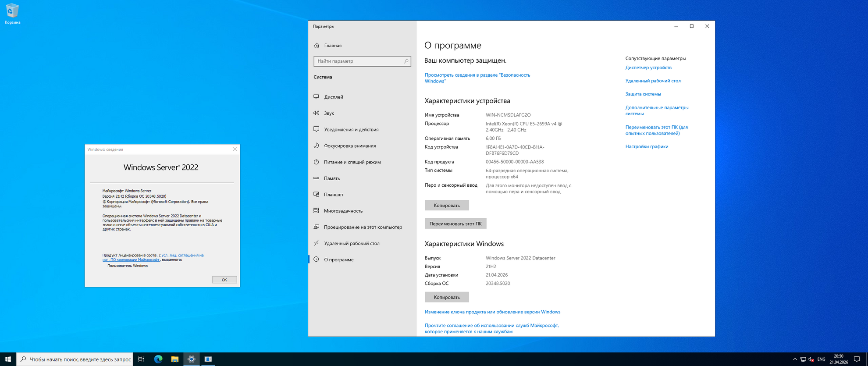The image size is (868, 366).
Task: Click the Переименовать этот ПК button
Action: [x=455, y=224]
